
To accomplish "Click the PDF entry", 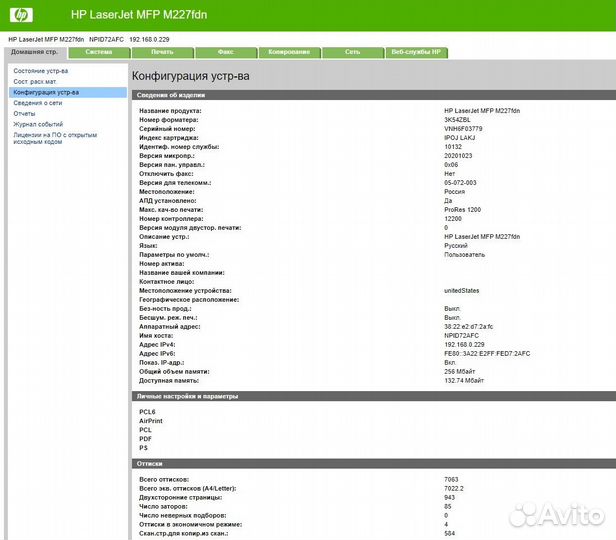I will (x=145, y=439).
